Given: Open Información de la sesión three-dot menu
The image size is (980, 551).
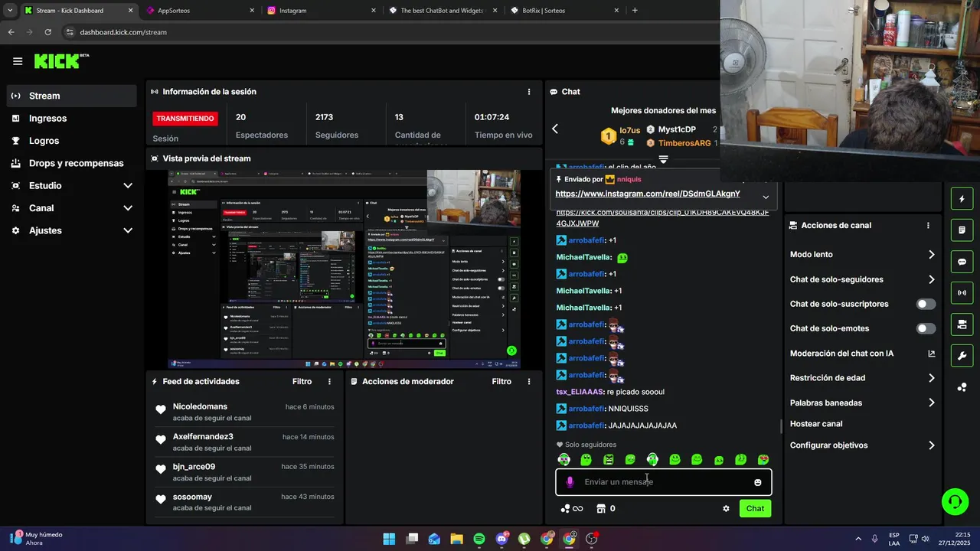Looking at the screenshot, I should tap(528, 92).
